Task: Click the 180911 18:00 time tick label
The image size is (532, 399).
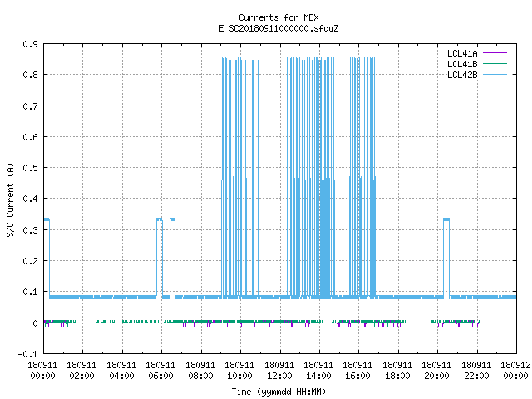Action: tap(397, 371)
